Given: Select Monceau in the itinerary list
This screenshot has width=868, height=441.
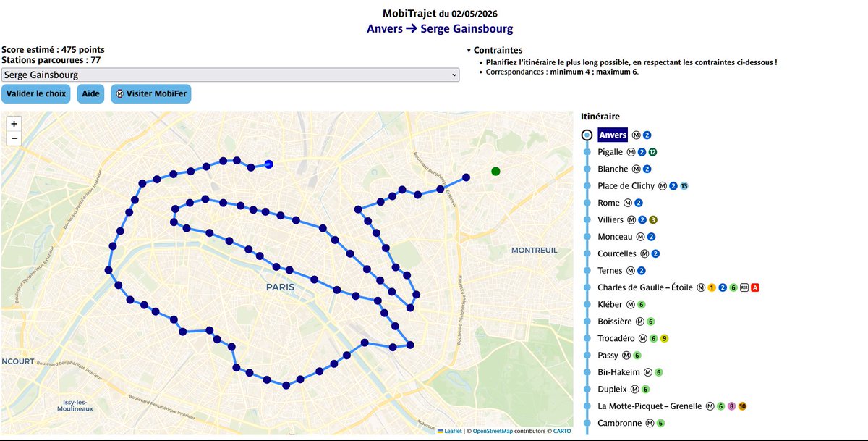Looking at the screenshot, I should [615, 237].
